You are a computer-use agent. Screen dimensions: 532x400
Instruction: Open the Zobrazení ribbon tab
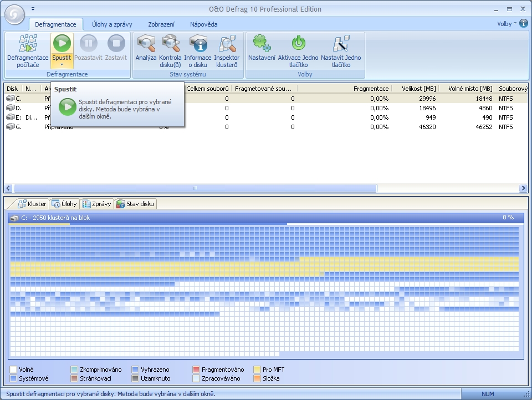[161, 24]
